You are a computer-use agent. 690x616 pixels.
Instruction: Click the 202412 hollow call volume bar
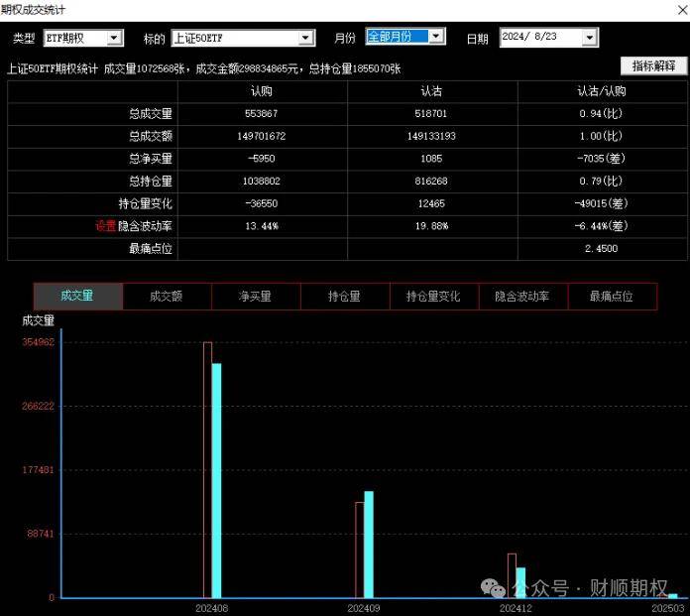pyautogui.click(x=512, y=576)
